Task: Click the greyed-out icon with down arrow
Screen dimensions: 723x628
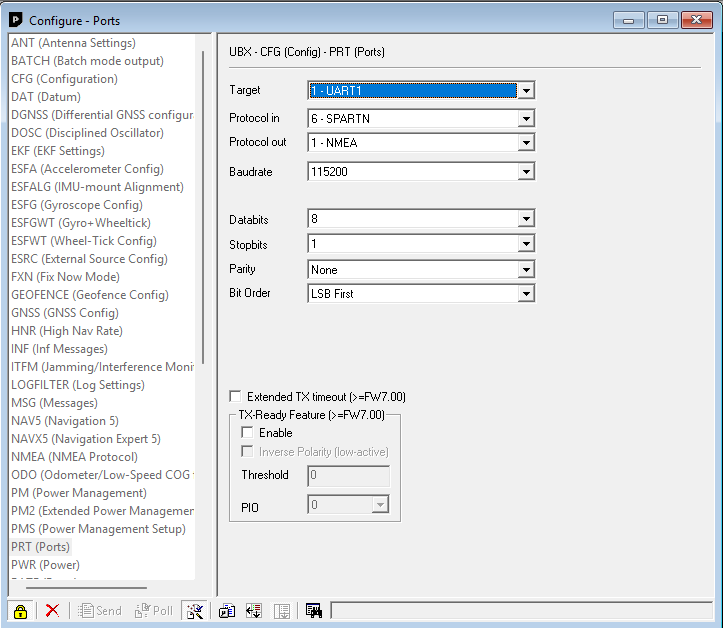Action: (x=282, y=611)
